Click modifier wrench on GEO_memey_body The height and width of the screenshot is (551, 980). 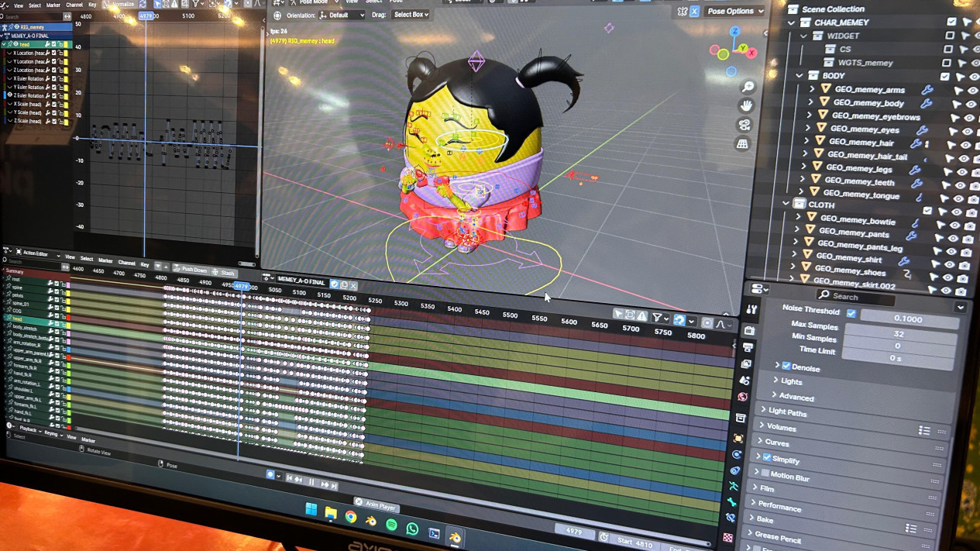[926, 103]
